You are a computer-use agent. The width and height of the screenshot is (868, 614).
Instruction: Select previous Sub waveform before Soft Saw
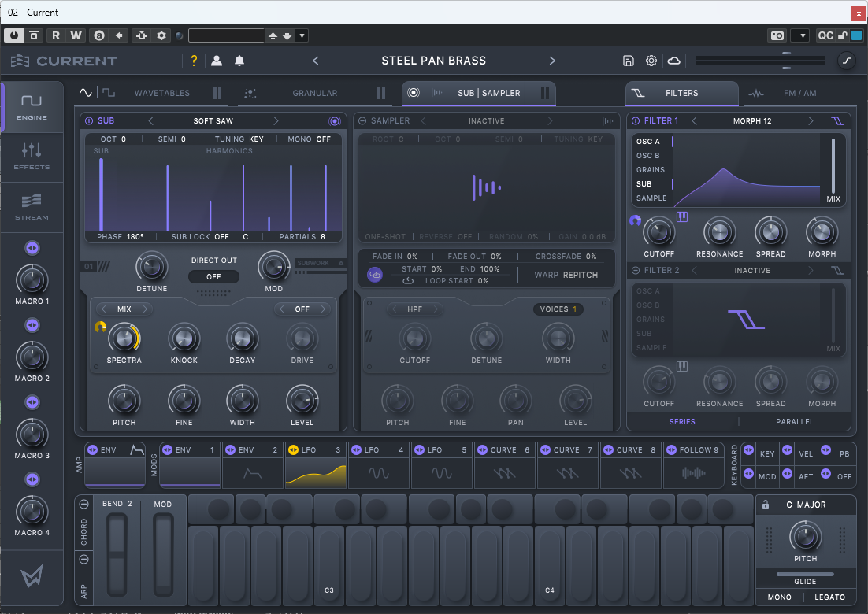pyautogui.click(x=150, y=120)
